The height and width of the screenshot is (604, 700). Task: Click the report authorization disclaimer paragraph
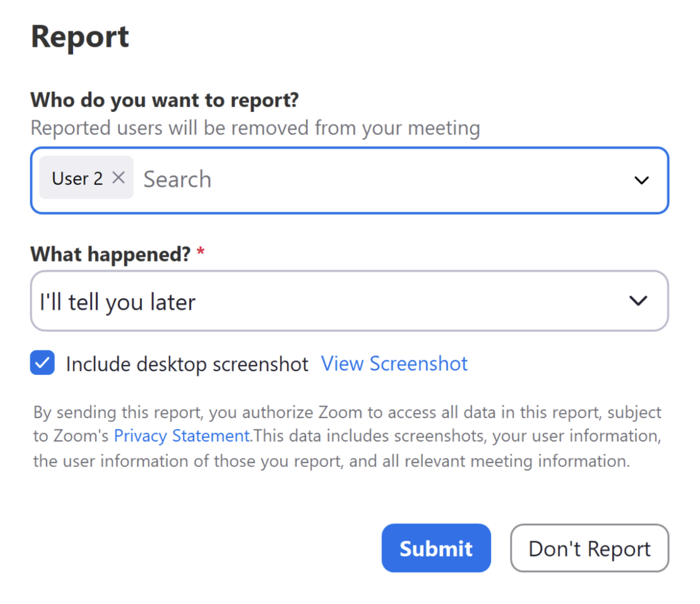(x=347, y=436)
